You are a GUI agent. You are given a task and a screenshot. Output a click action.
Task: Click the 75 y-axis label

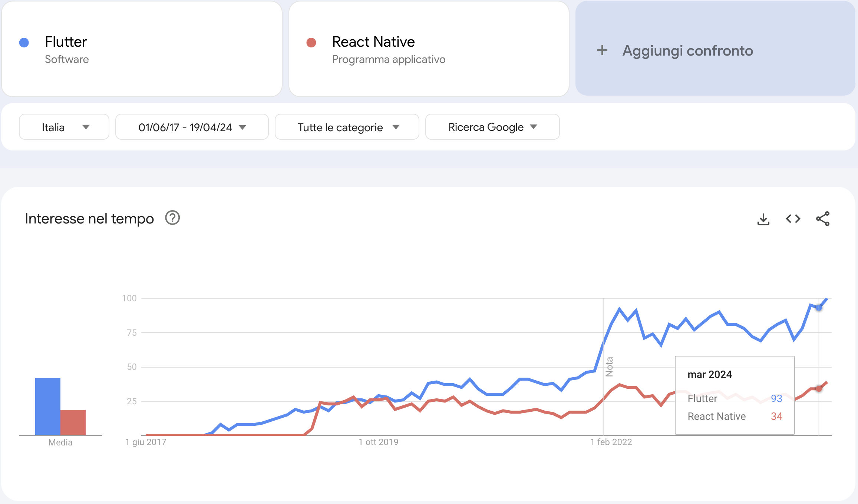pos(132,333)
